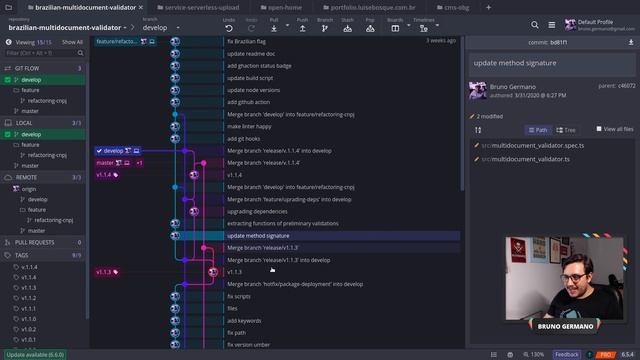Open the Boards dropdown arrow
The height and width of the screenshot is (360, 640).
[409, 25]
